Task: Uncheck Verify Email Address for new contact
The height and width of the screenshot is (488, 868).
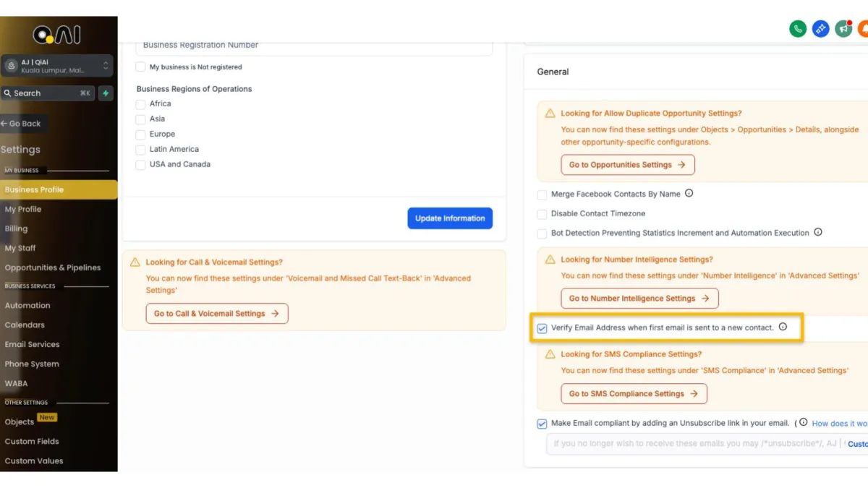Action: (542, 328)
